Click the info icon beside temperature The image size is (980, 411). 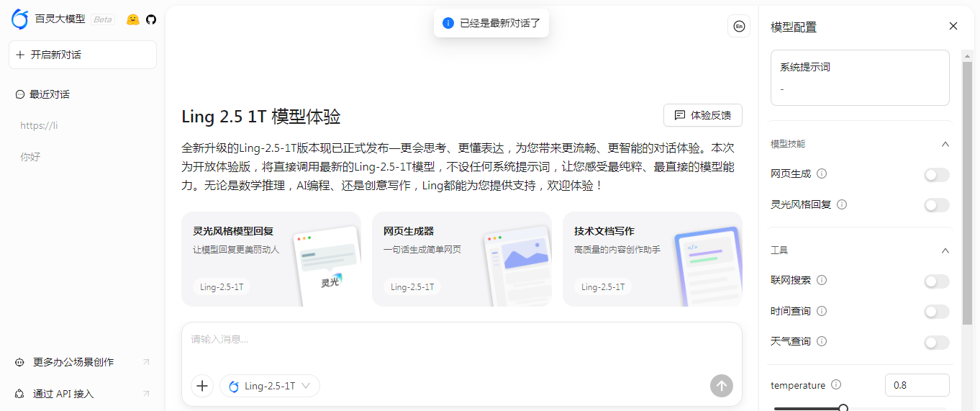[836, 385]
